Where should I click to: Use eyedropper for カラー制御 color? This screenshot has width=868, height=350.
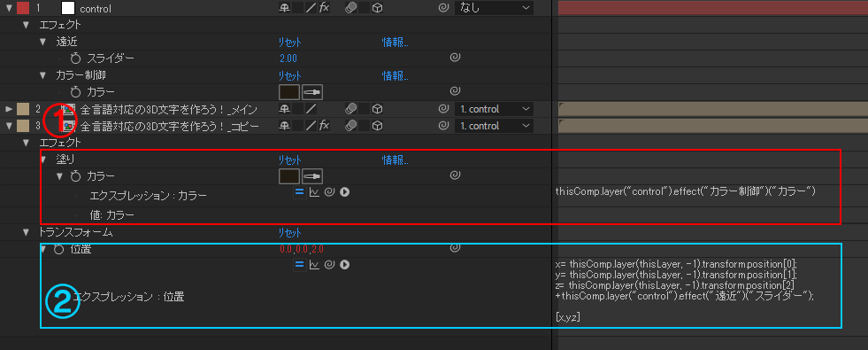coord(312,92)
